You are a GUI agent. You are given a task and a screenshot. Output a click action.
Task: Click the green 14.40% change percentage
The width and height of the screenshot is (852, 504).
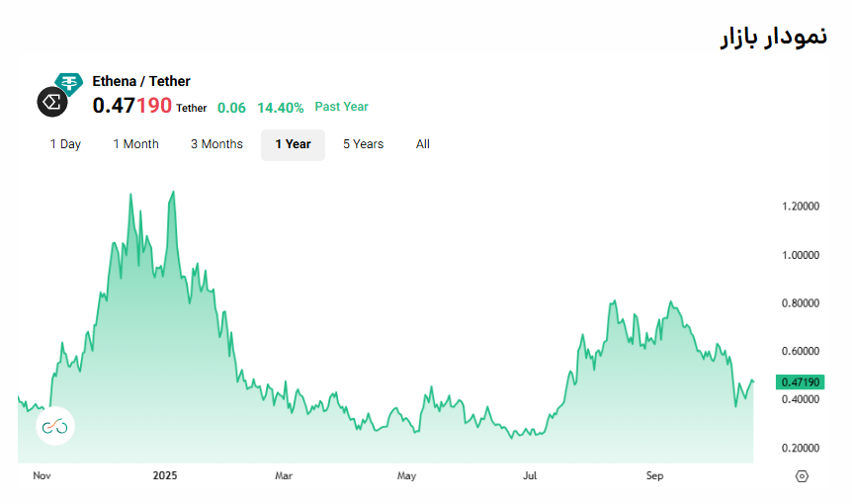[x=280, y=107]
